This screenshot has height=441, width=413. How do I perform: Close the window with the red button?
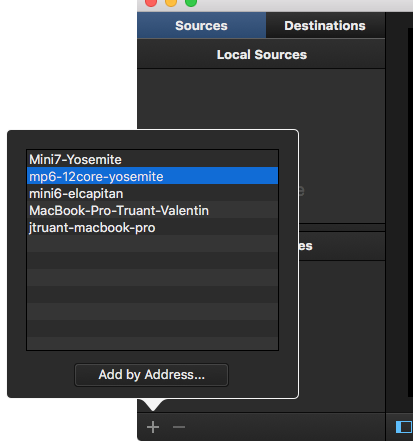[x=151, y=2]
